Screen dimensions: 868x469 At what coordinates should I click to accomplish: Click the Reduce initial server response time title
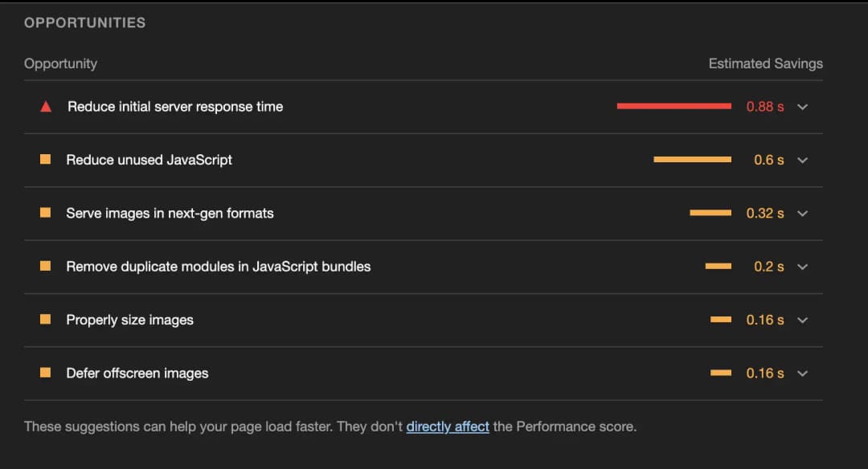(175, 107)
